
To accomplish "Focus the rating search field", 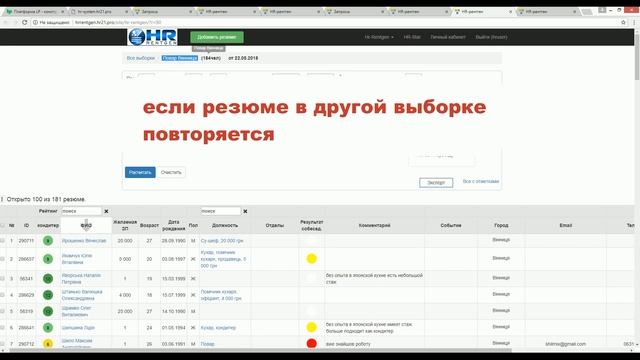I will point(81,211).
